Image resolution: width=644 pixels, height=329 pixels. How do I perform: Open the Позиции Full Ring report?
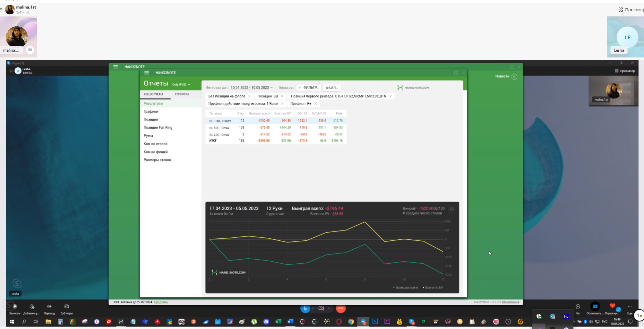click(158, 128)
